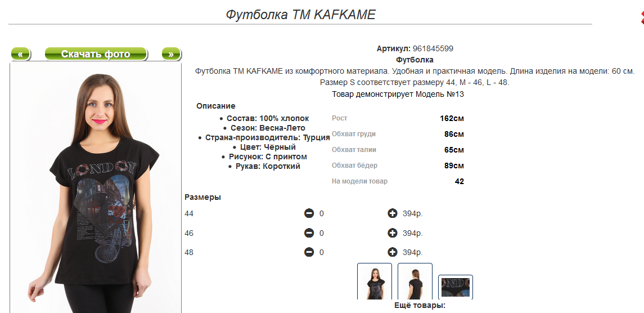
Task: Decrease quantity for size 48
Action: (x=309, y=252)
